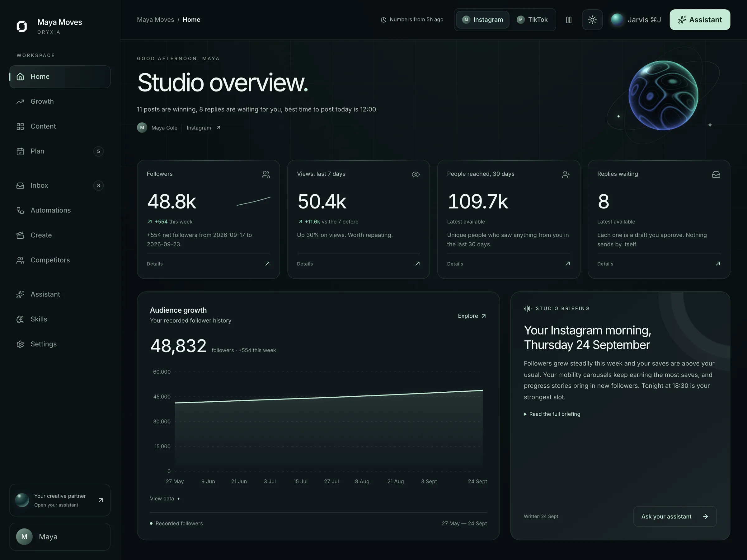Screen dimensions: 747x560
Task: Click the Inbox tray icon in sidebar
Action: point(20,186)
